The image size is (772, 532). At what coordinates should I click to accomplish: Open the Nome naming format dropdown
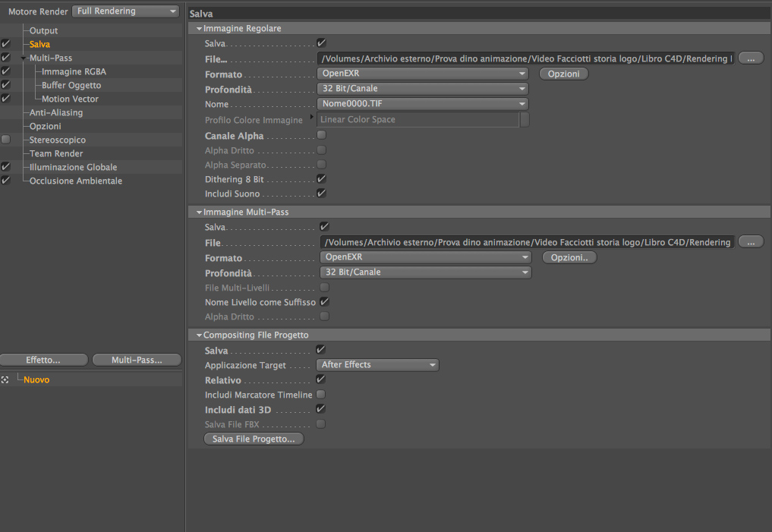pyautogui.click(x=422, y=104)
